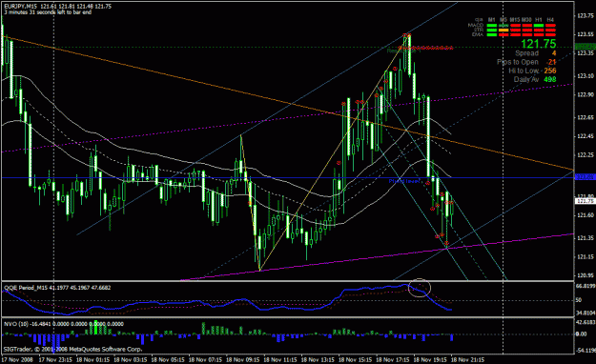Viewport: 596px width, 364px height.
Task: Click the 18 Nov 11:15 time label
Action: click(280, 359)
